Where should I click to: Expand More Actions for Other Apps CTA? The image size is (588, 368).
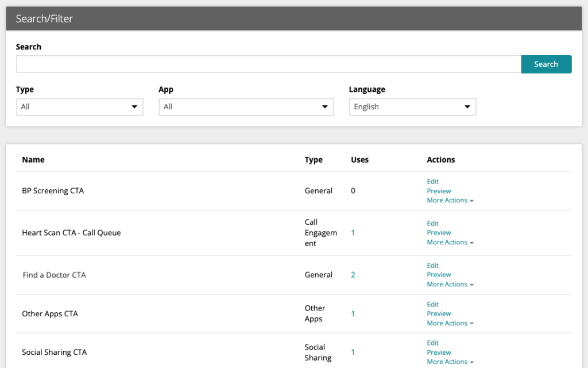[x=450, y=323]
